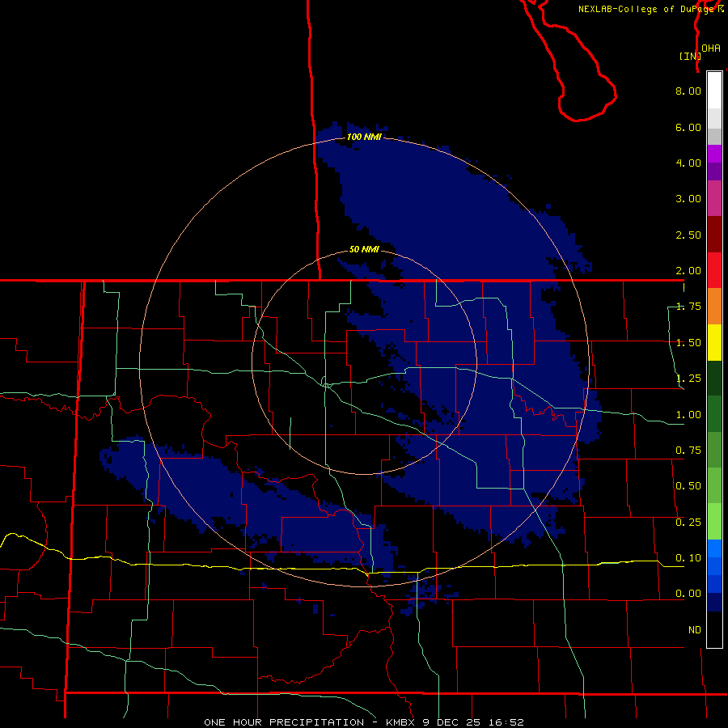Image resolution: width=728 pixels, height=728 pixels.
Task: Click the 1.25 legend value
Action: [x=688, y=379]
